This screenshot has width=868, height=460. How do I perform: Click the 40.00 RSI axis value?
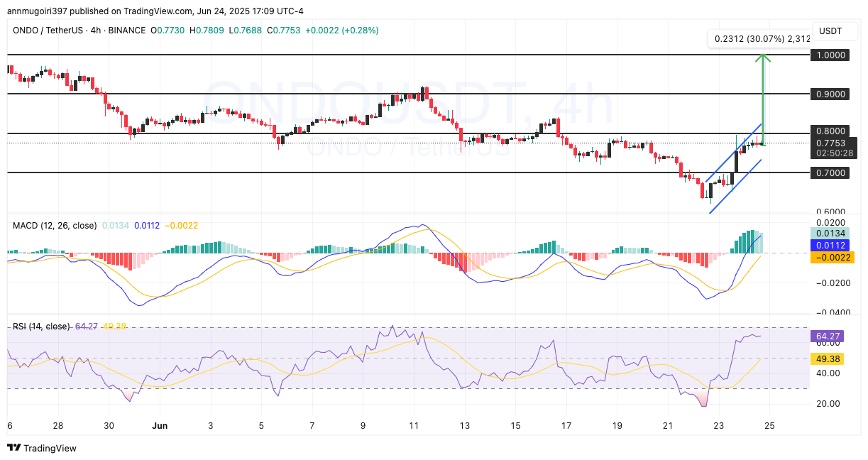click(828, 373)
